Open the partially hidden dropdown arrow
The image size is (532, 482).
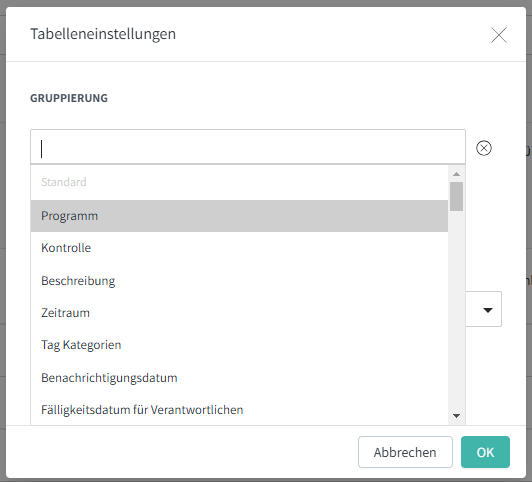coord(488,310)
